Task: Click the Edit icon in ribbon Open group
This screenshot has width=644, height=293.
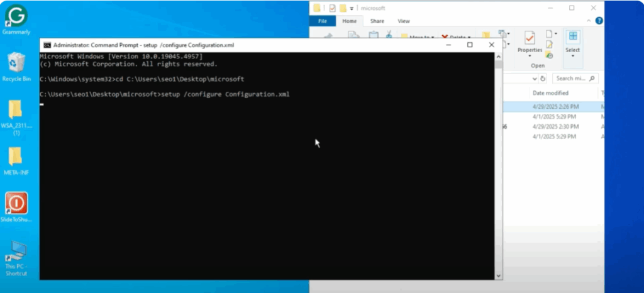Action: [x=549, y=45]
